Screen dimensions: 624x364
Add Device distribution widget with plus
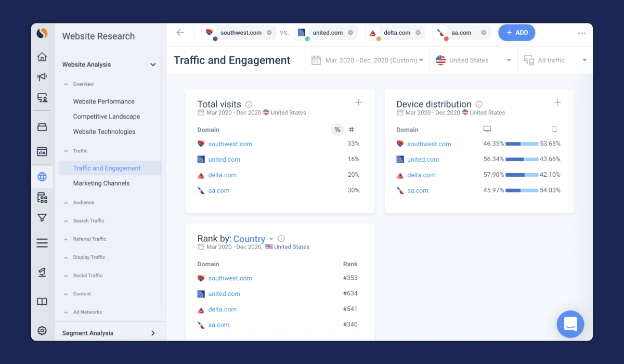tap(557, 102)
